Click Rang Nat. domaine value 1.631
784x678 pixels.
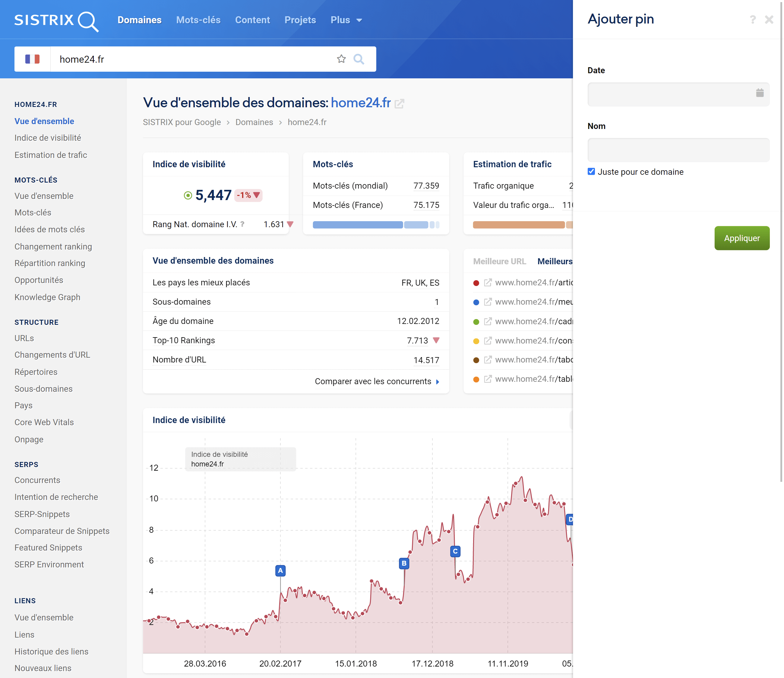274,224
